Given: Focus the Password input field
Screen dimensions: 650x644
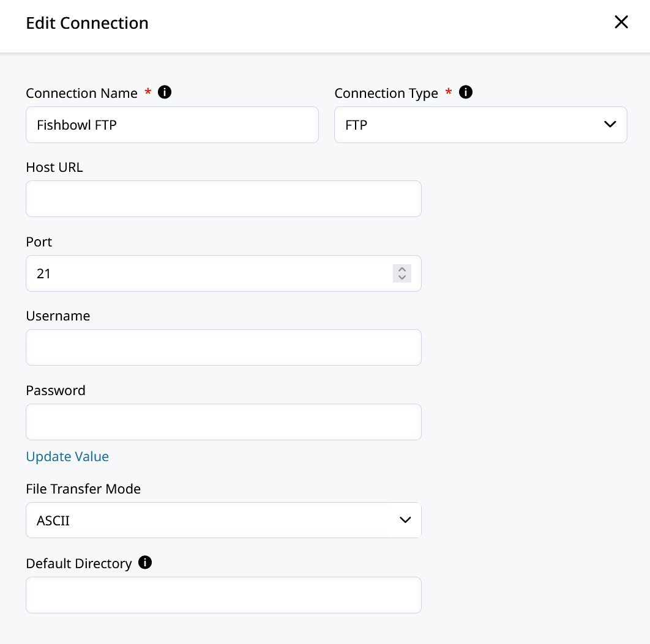Looking at the screenshot, I should pyautogui.click(x=223, y=422).
